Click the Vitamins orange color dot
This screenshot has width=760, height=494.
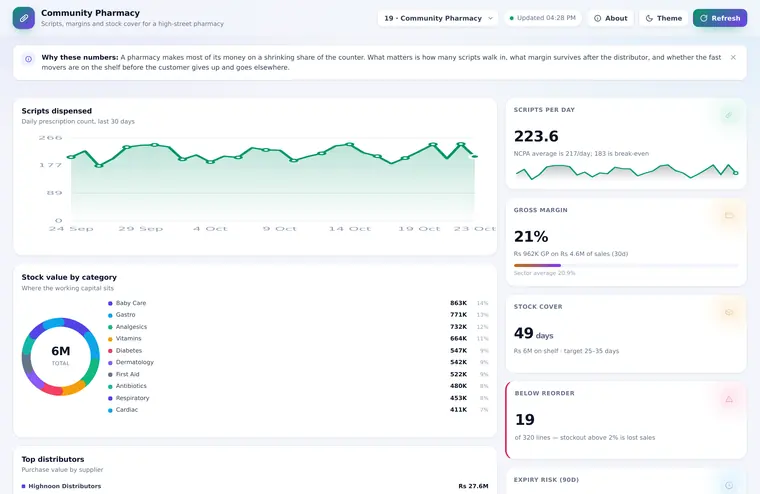(110, 339)
